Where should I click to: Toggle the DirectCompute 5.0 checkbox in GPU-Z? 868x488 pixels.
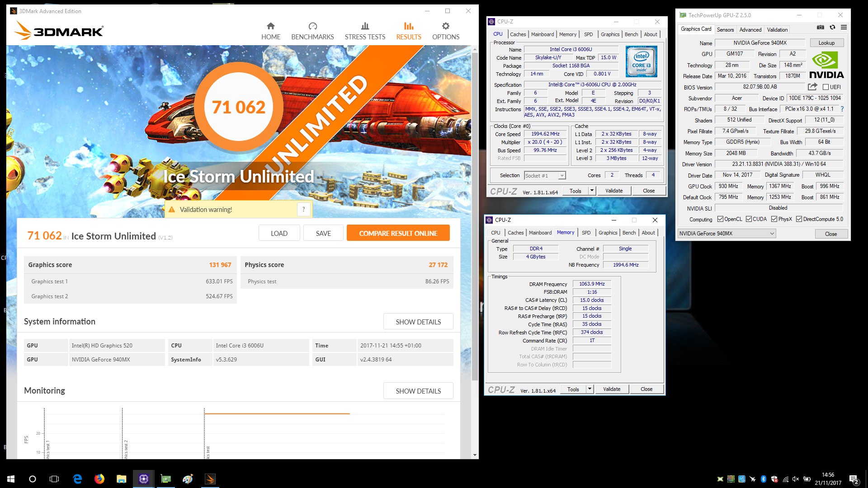(x=799, y=219)
